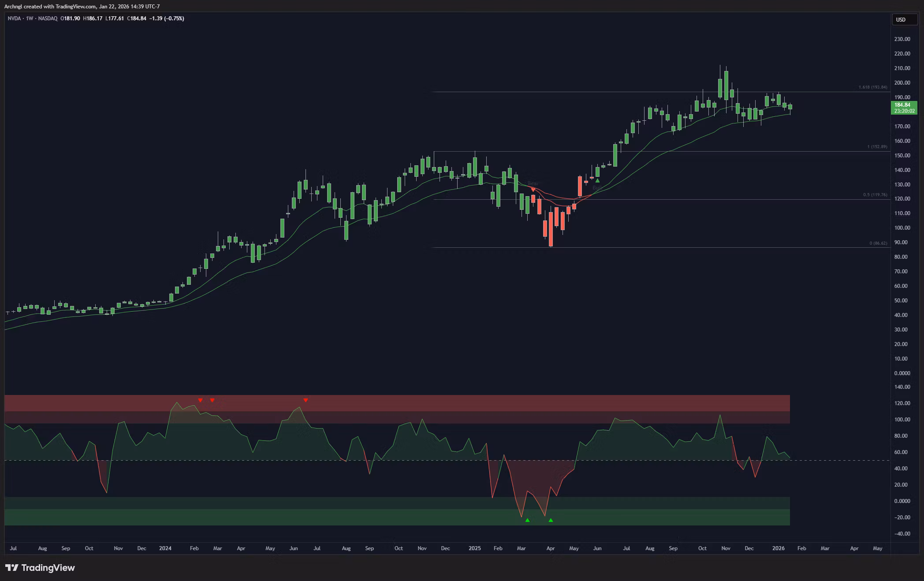Click the Archngl created with TradingView.com caption
Viewport: 924px width, 581px height.
(82, 7)
